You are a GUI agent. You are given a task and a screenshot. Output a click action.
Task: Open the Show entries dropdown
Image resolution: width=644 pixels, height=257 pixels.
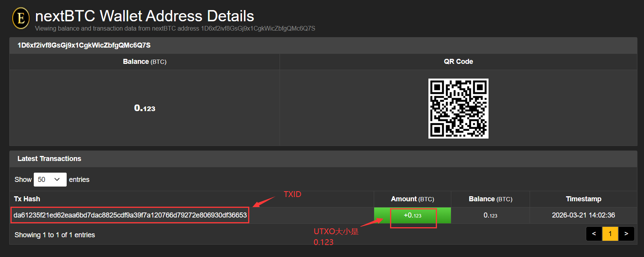[50, 180]
